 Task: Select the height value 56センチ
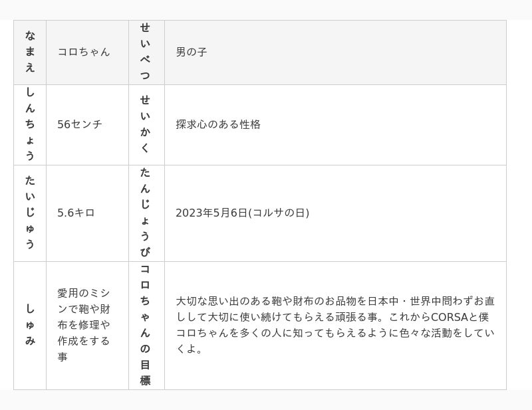[80, 124]
